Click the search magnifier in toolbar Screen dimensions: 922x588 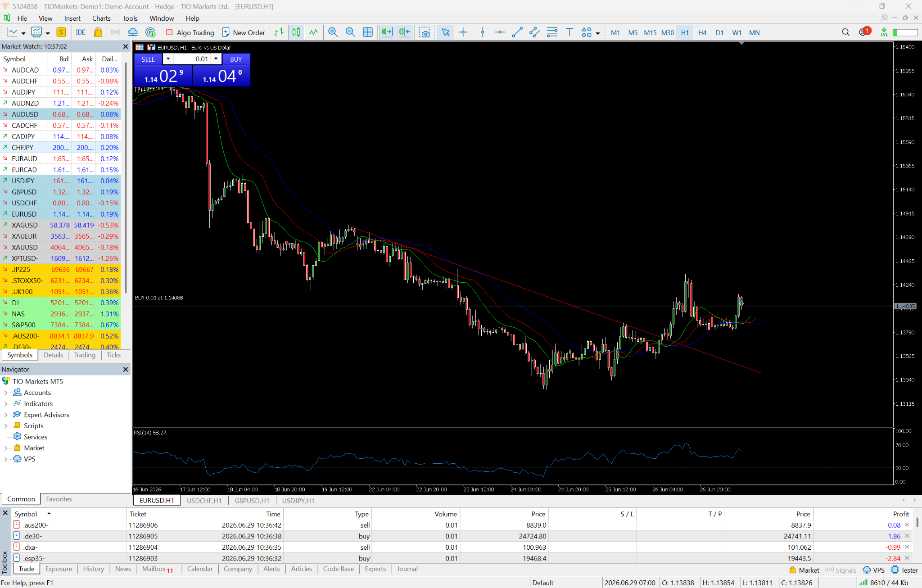click(845, 32)
